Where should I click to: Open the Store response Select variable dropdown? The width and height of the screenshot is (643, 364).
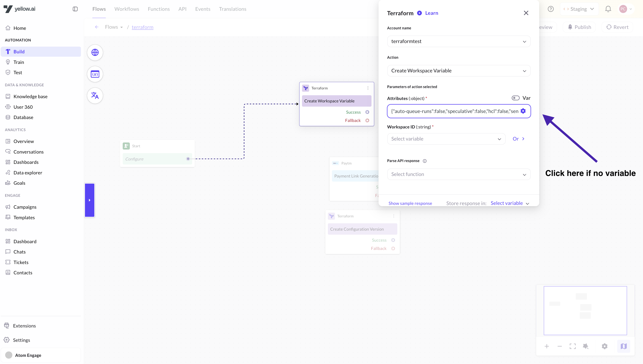[x=510, y=203]
